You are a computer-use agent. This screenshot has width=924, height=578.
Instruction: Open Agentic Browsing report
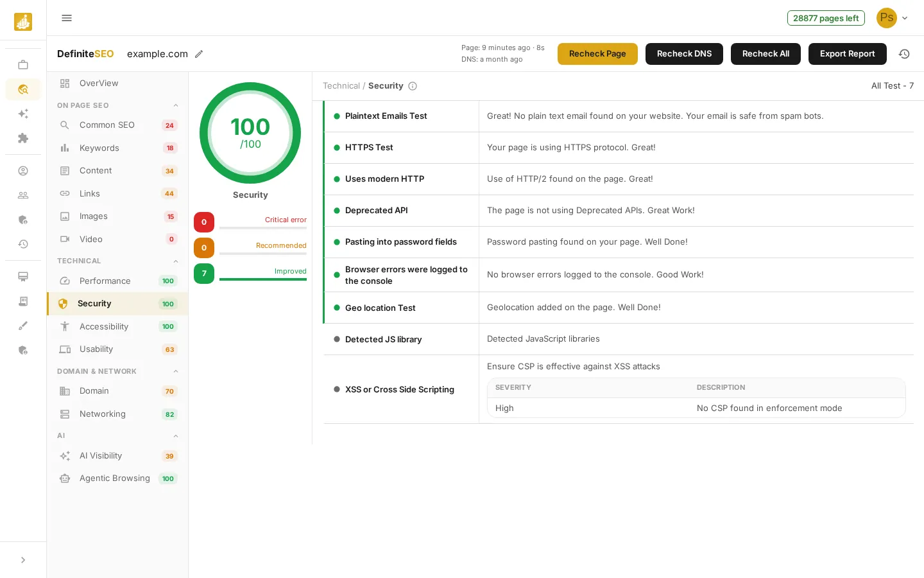pos(117,478)
